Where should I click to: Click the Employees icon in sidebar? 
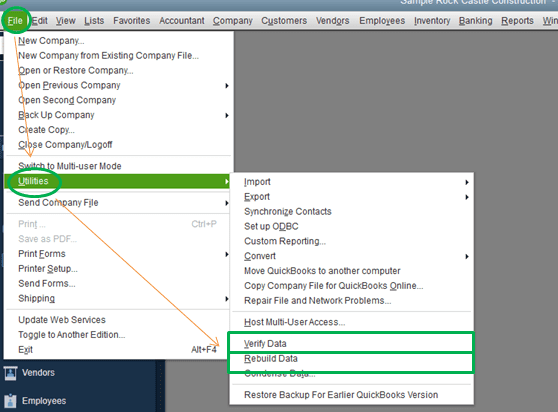pyautogui.click(x=10, y=401)
